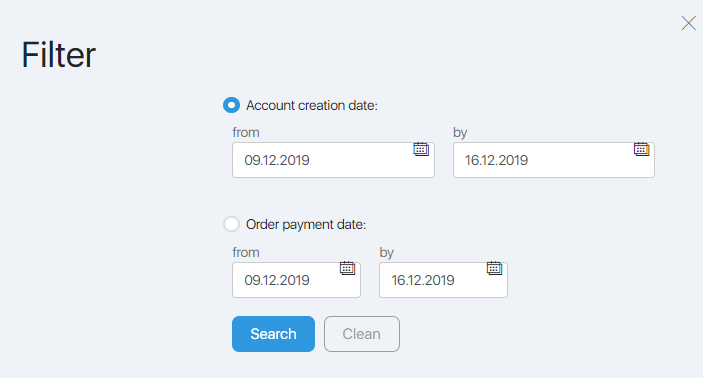Focus the Order payment from date field
Viewport: 703px width, 378px height.
296,280
